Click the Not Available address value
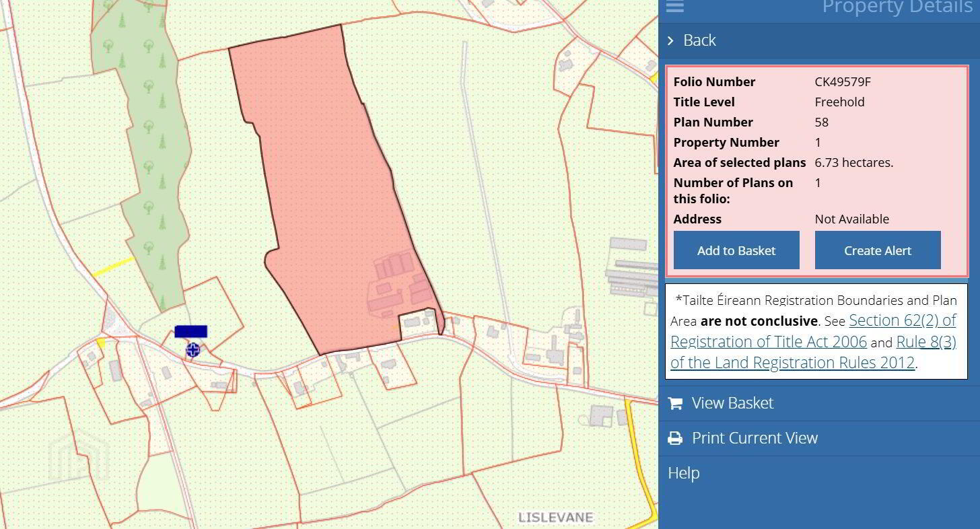This screenshot has height=529, width=980. click(851, 219)
